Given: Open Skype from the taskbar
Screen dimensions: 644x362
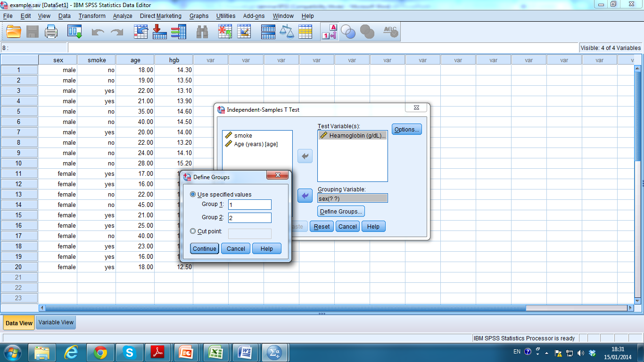Looking at the screenshot, I should pos(129,352).
